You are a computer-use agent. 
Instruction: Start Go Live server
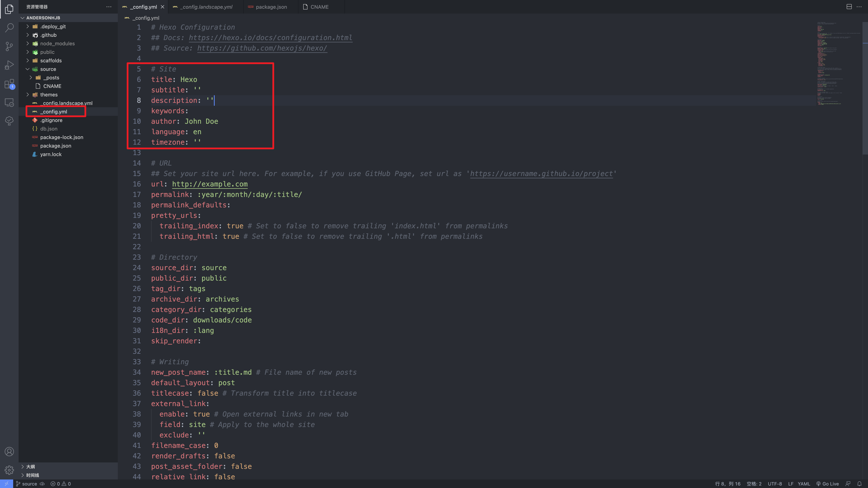pos(827,484)
